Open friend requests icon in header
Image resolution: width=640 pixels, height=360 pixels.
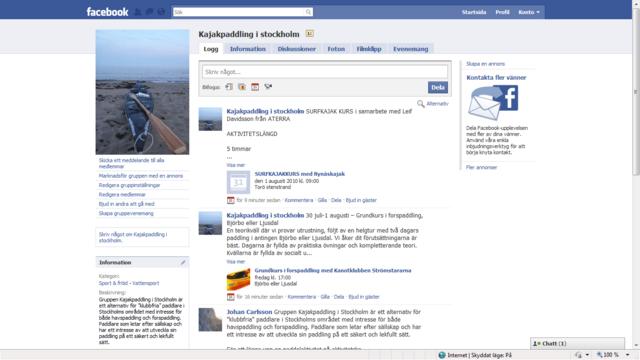(x=138, y=12)
